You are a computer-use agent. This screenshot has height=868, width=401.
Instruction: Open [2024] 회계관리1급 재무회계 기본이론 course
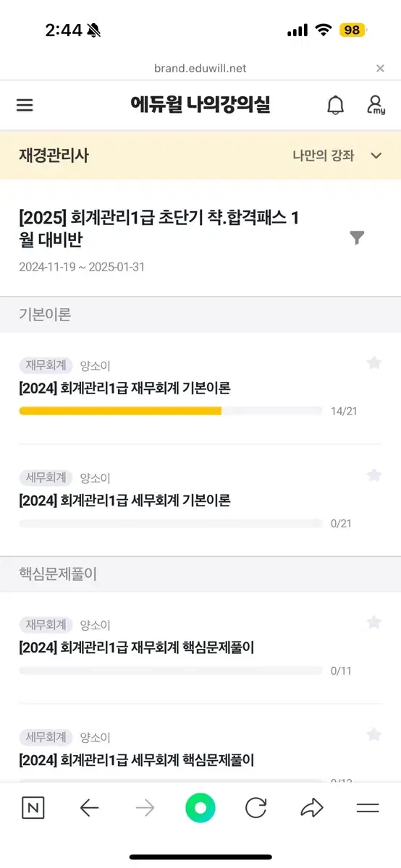[x=124, y=388]
